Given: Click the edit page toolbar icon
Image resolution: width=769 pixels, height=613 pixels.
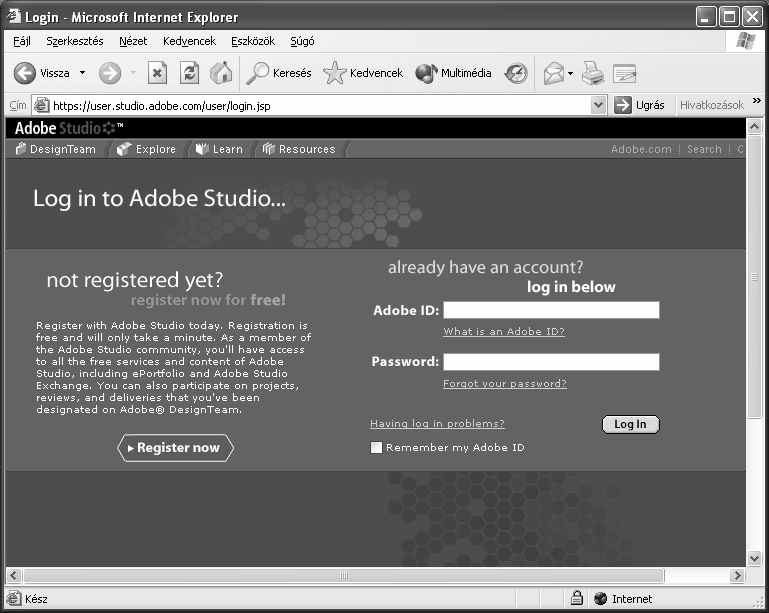Looking at the screenshot, I should pos(624,74).
